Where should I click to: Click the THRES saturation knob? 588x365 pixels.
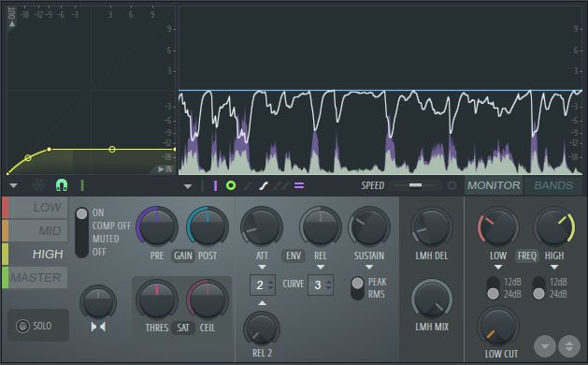(157, 299)
